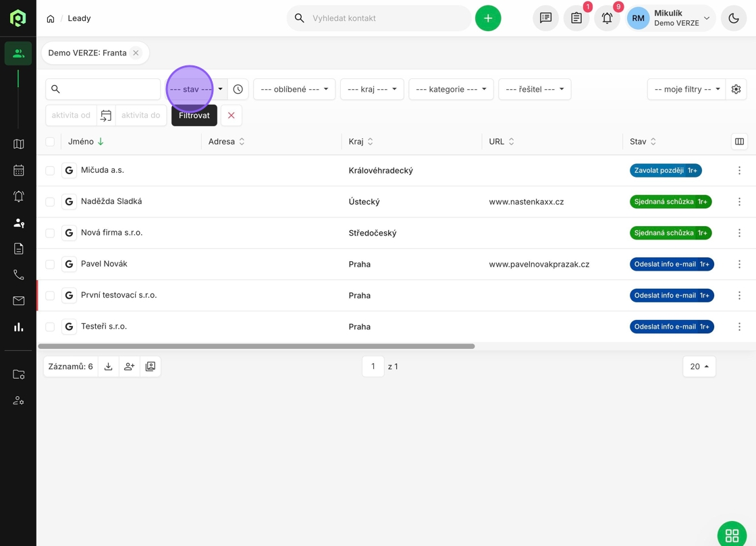Image resolution: width=756 pixels, height=546 pixels.
Task: Sort table by Kraj column
Action: pyautogui.click(x=360, y=142)
